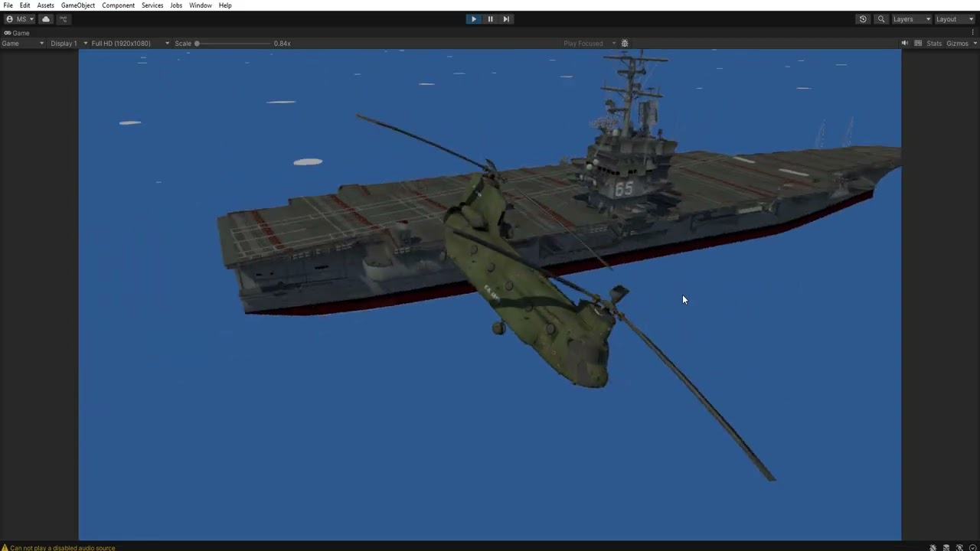Open the Display 1 dropdown
Viewport: 980px width, 551px height.
pos(69,44)
